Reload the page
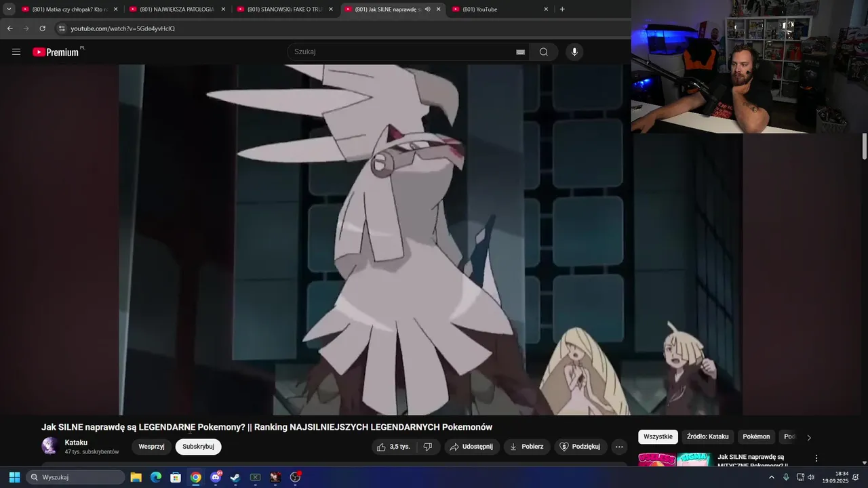 [x=42, y=28]
